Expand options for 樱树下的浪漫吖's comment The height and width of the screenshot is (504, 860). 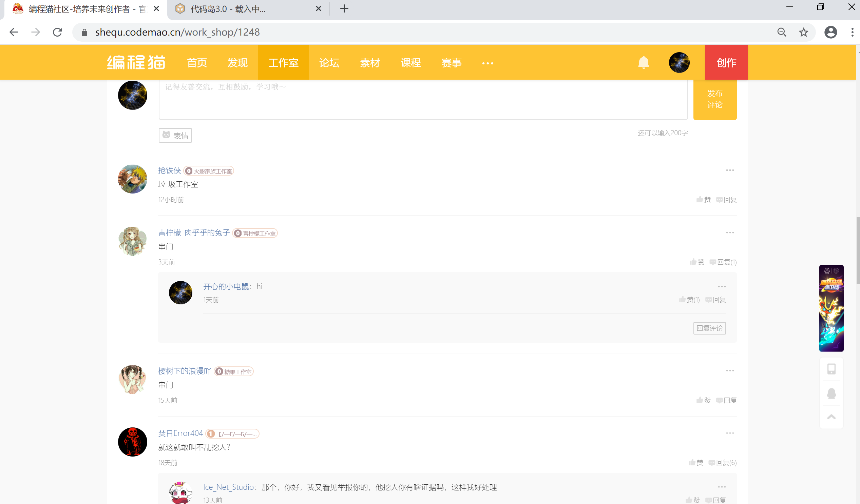point(730,371)
